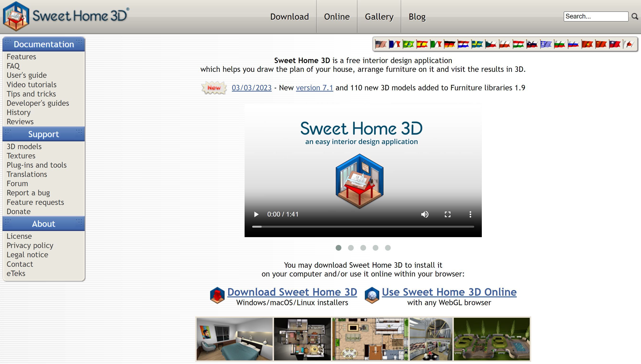641x364 pixels.
Task: Click the Sweet Home 3D Online globe icon
Action: [x=372, y=295]
